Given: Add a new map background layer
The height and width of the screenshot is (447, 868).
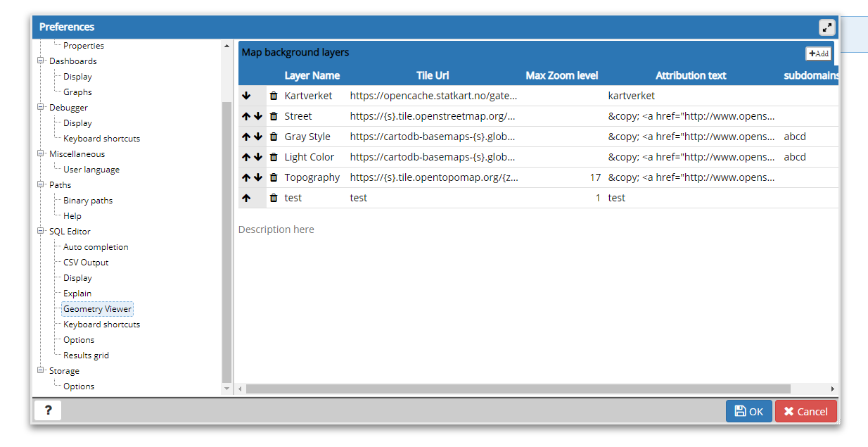Looking at the screenshot, I should point(819,53).
